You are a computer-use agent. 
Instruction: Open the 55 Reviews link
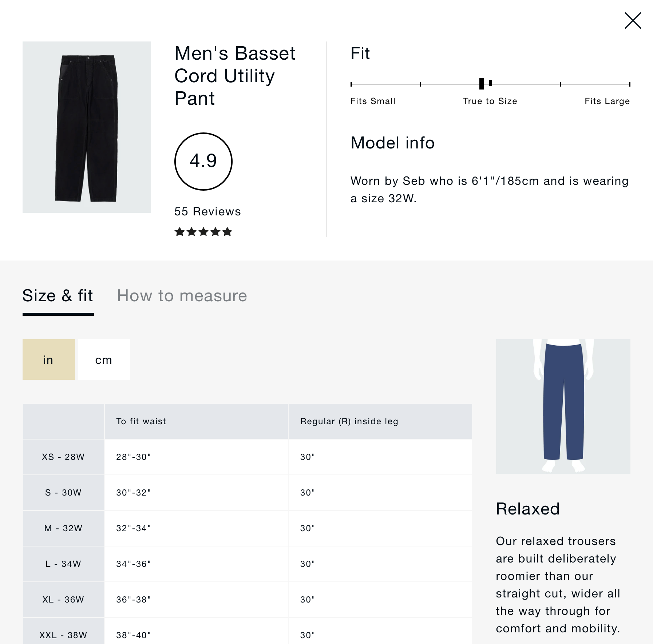click(x=207, y=211)
